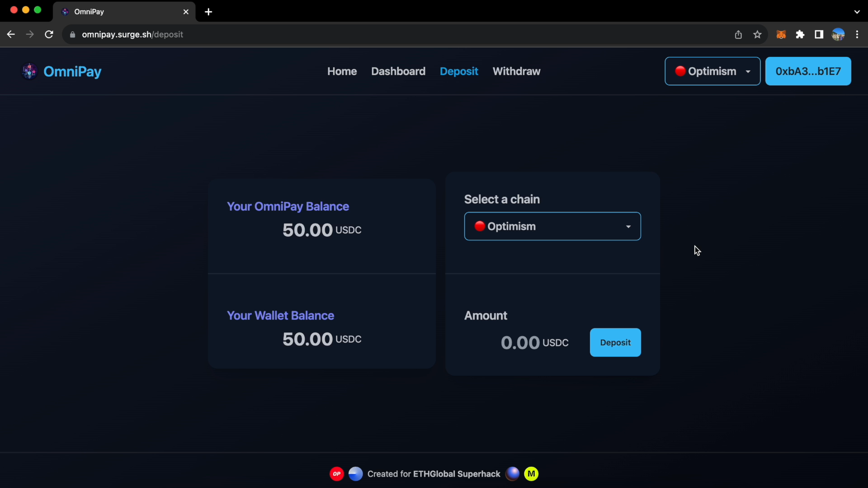Click the share page icon in address bar
The image size is (868, 488).
click(x=738, y=34)
